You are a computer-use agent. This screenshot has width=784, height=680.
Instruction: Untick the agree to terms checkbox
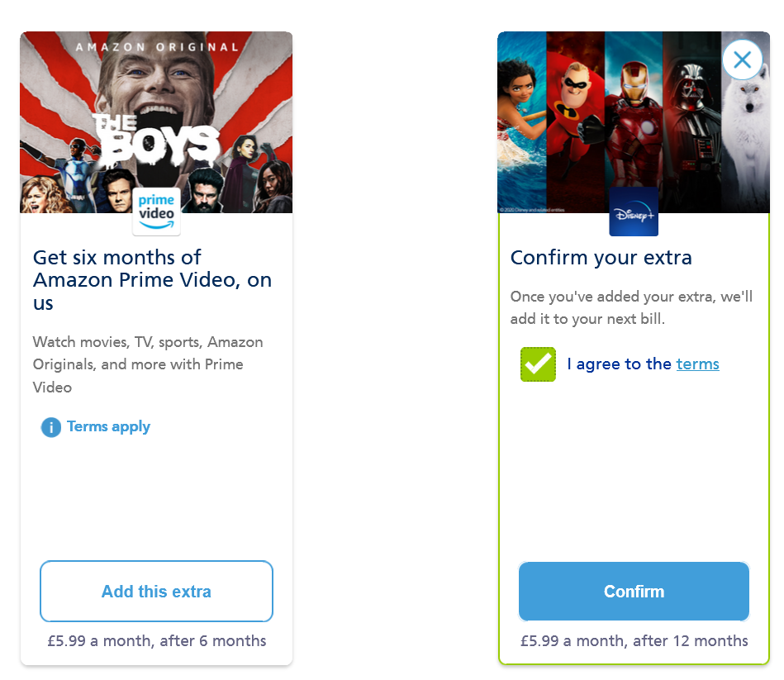tap(538, 364)
